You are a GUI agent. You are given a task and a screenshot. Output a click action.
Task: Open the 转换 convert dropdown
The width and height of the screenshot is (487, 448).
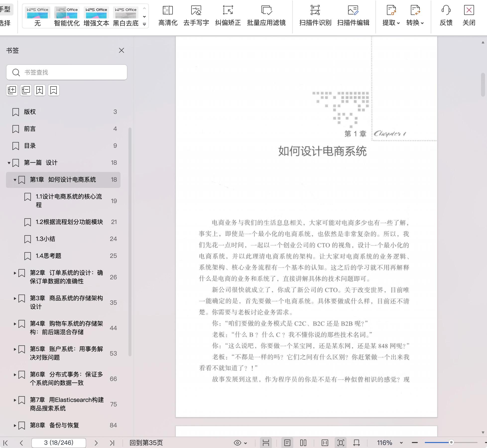pos(415,16)
